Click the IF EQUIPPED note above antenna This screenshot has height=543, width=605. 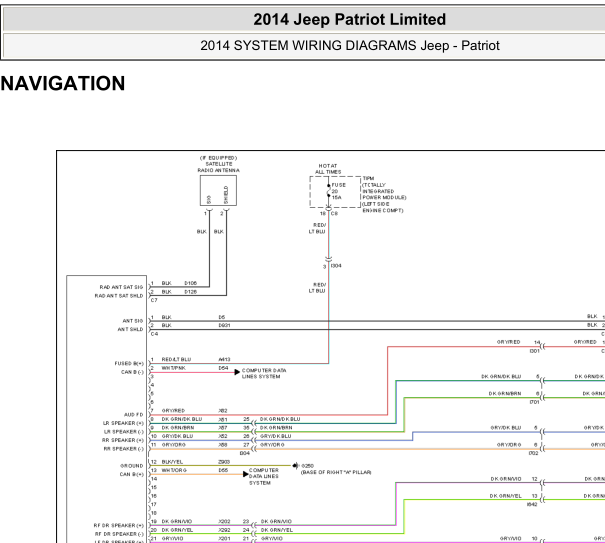tap(218, 158)
